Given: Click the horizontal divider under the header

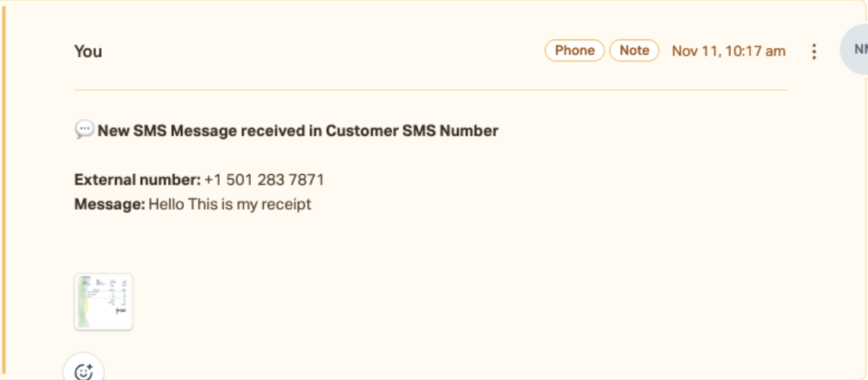Looking at the screenshot, I should tap(431, 90).
